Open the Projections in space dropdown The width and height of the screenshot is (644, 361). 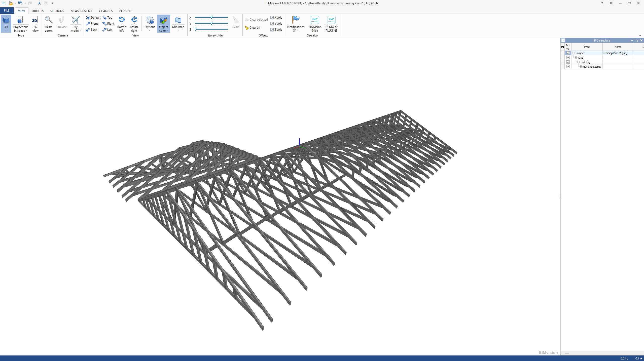(x=21, y=29)
